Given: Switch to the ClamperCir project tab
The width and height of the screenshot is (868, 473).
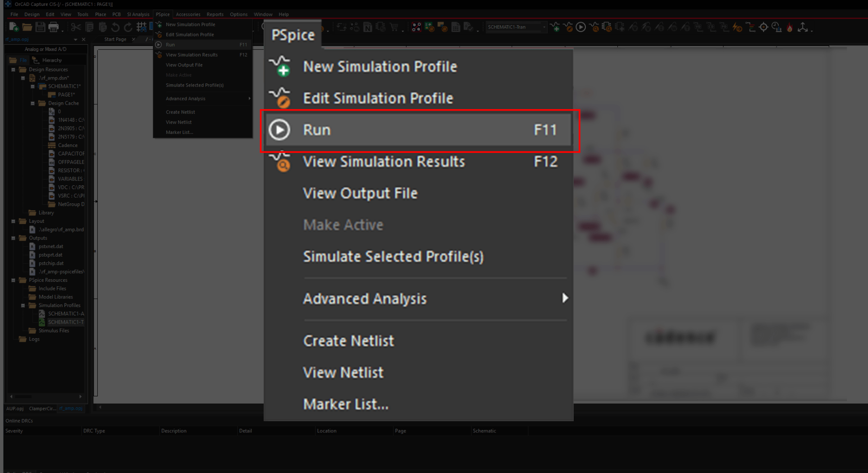Looking at the screenshot, I should point(42,409).
